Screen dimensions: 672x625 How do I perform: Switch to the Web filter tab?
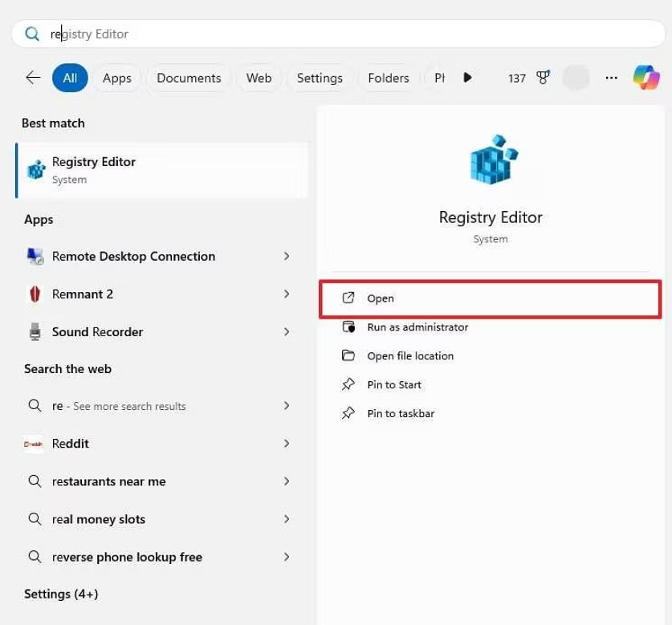pos(259,78)
